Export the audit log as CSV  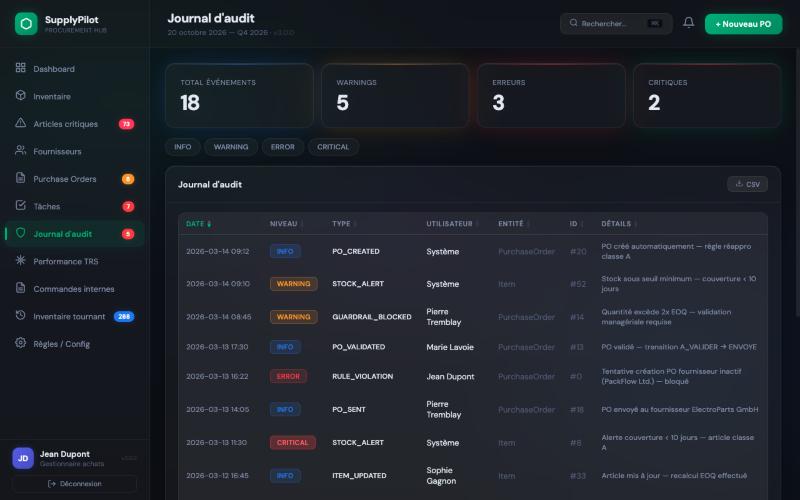pyautogui.click(x=747, y=184)
